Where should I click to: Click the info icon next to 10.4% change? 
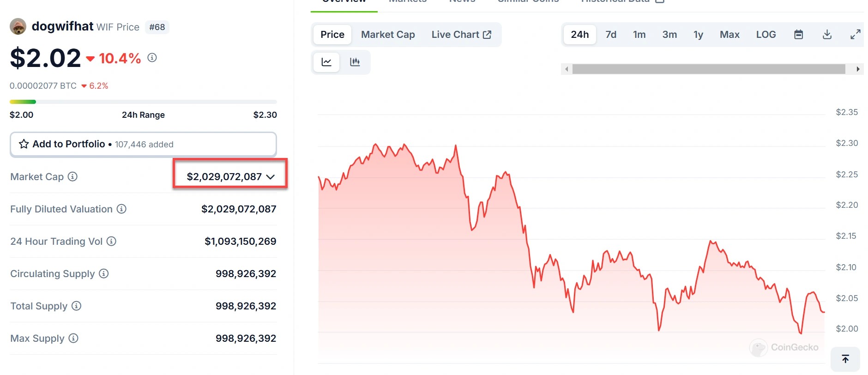(152, 58)
